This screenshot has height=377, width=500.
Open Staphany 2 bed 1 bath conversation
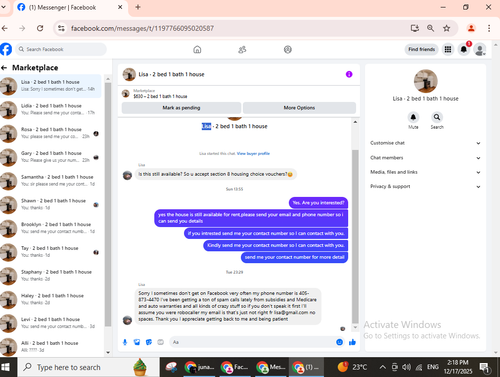point(51,275)
